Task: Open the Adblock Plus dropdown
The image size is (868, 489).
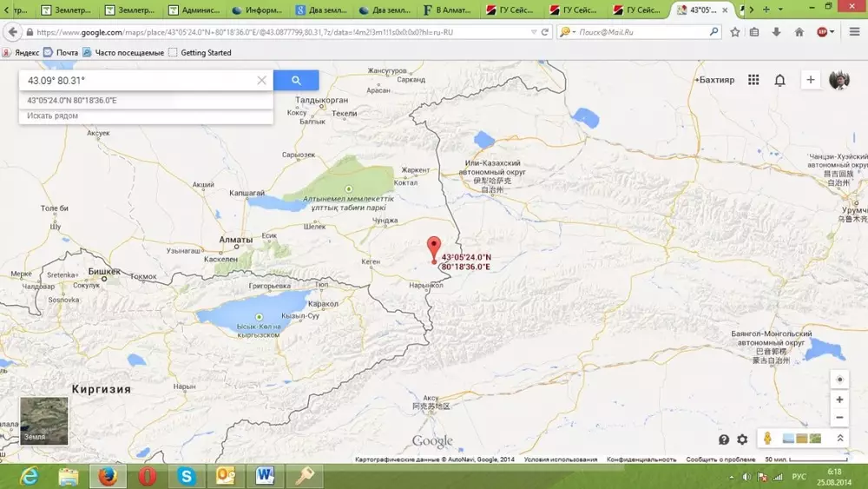Action: click(832, 32)
